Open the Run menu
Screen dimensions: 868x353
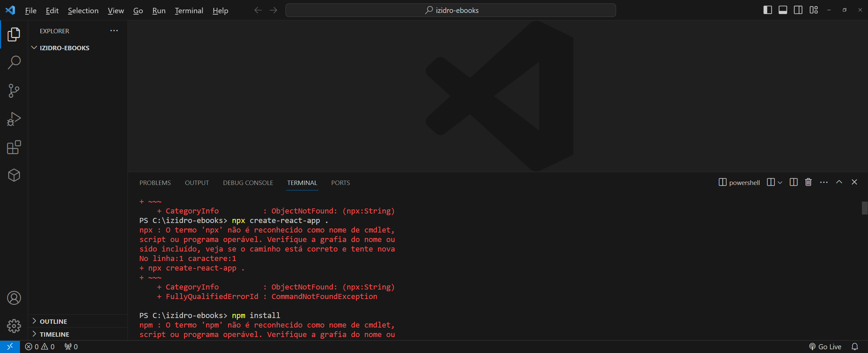(159, 11)
